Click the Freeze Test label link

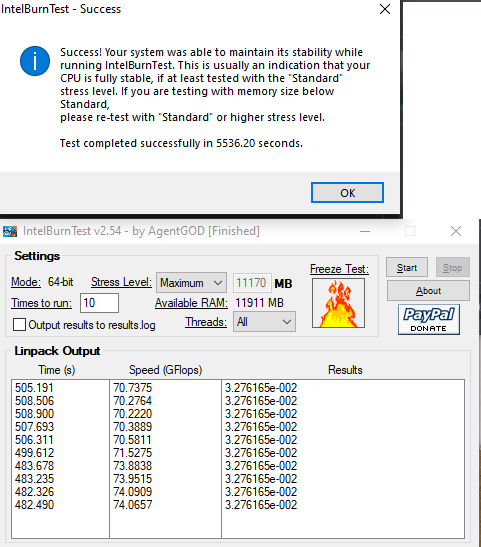(339, 269)
